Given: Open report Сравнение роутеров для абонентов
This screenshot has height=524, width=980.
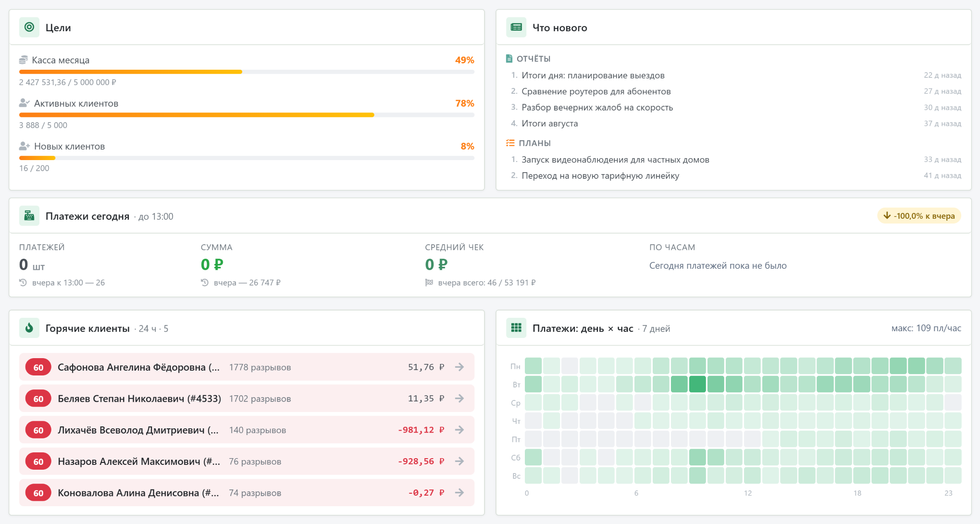Looking at the screenshot, I should click(x=596, y=91).
